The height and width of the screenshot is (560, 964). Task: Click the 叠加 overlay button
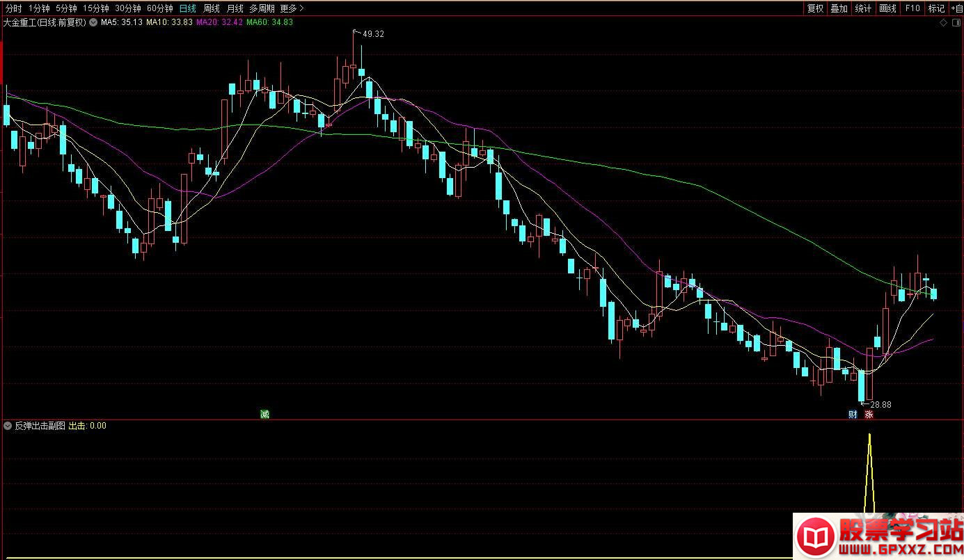pyautogui.click(x=839, y=8)
